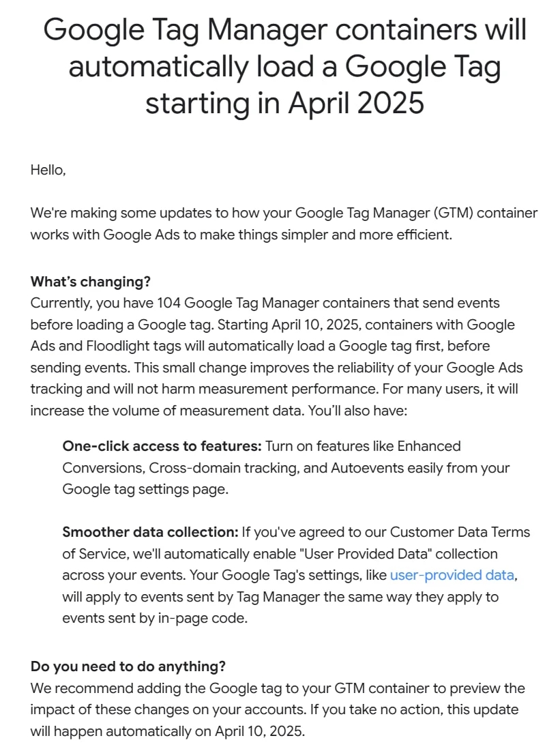
Task: Open the user-provided data link
Action: [x=452, y=575]
